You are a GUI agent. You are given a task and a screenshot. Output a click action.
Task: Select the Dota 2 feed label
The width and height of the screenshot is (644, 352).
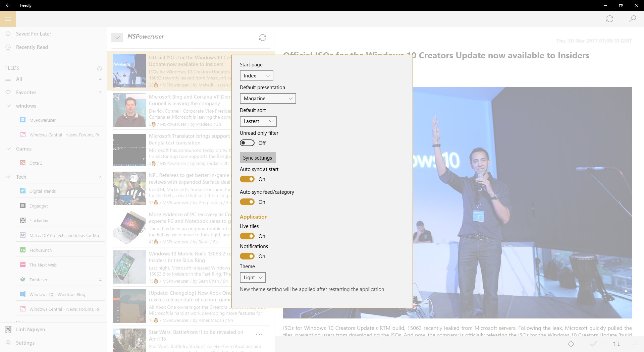point(36,163)
